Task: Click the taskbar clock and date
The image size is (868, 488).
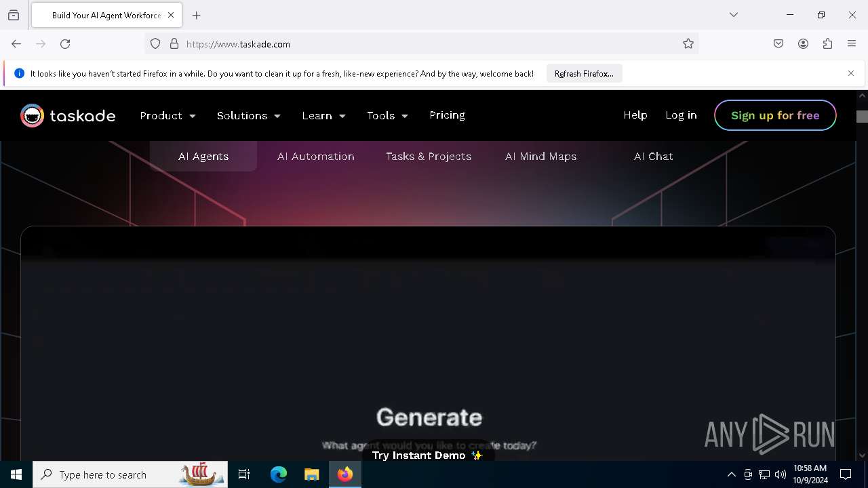Action: 810,474
